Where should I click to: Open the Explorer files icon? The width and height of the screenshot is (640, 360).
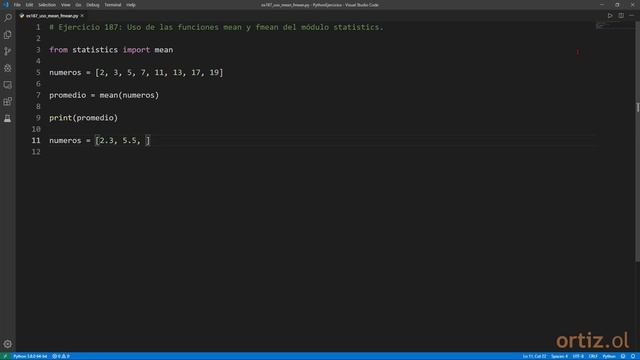coord(8,35)
